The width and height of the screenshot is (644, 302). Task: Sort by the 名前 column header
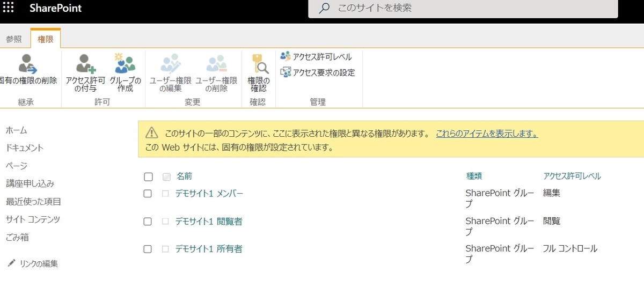click(184, 176)
